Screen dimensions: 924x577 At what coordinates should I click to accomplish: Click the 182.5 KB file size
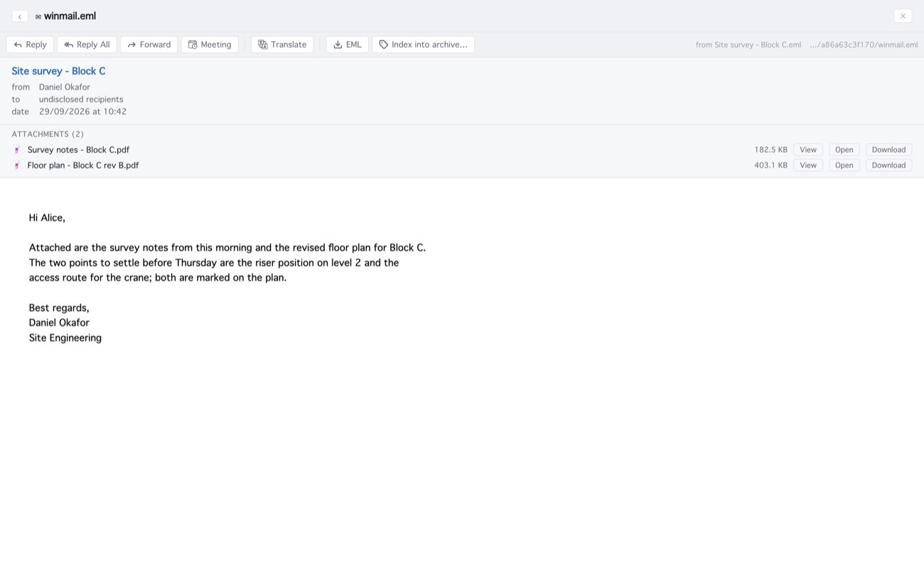point(771,150)
